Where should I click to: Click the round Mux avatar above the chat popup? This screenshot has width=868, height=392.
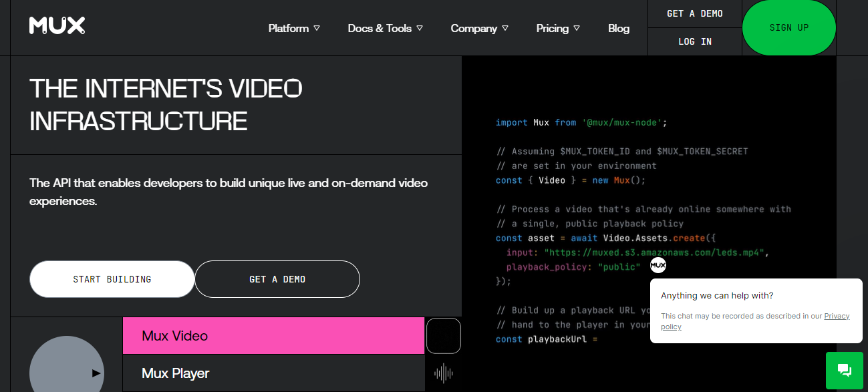point(658,265)
